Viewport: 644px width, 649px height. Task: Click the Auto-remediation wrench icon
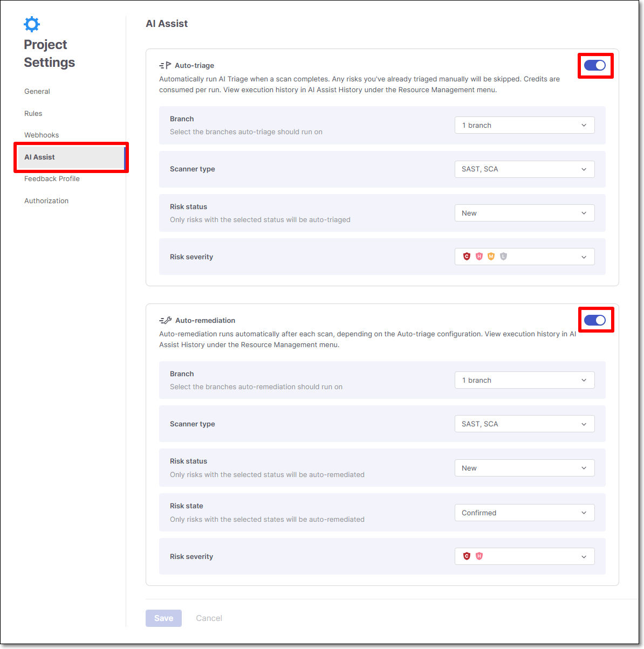click(x=165, y=320)
